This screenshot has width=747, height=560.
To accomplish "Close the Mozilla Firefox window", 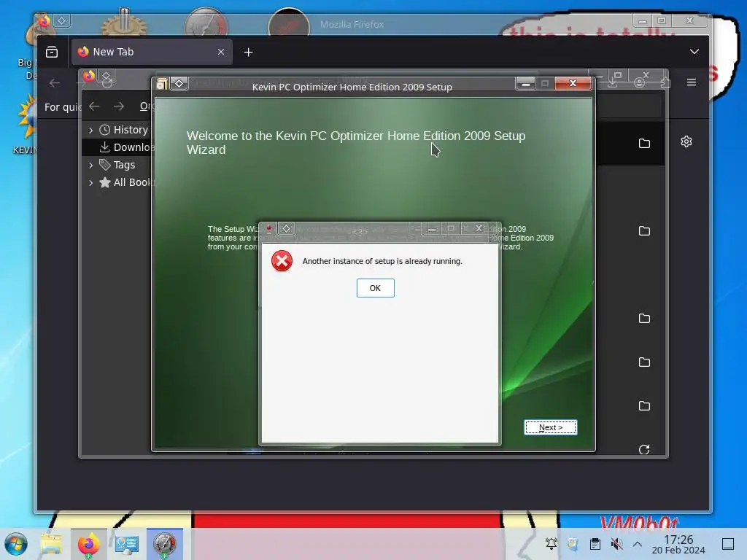I will click(x=689, y=20).
